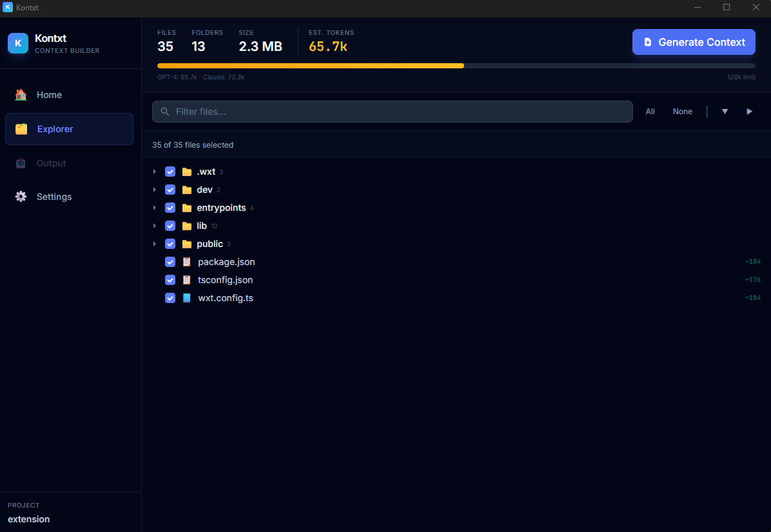Click the token usage progress bar
Viewport: 771px width, 532px height.
pyautogui.click(x=456, y=66)
